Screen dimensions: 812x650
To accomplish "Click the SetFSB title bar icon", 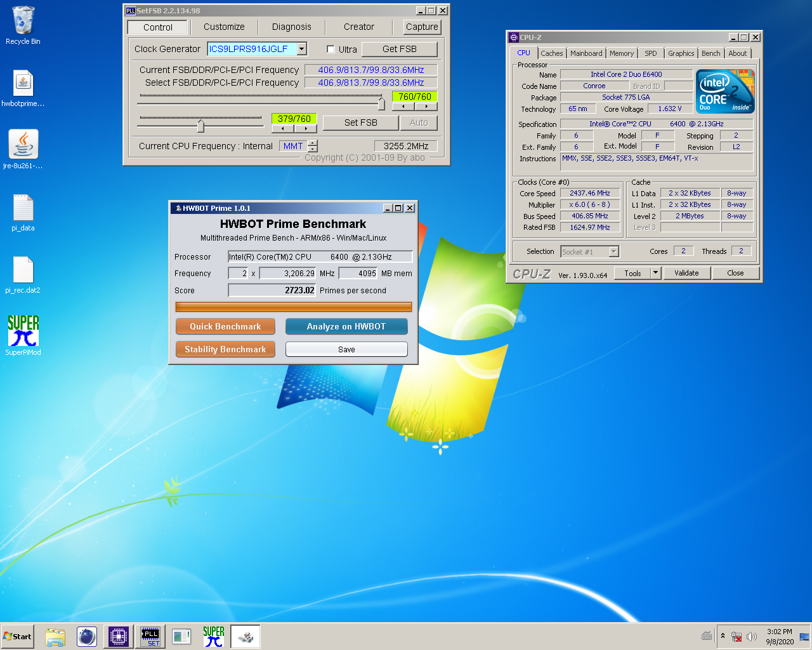I will pos(130,11).
